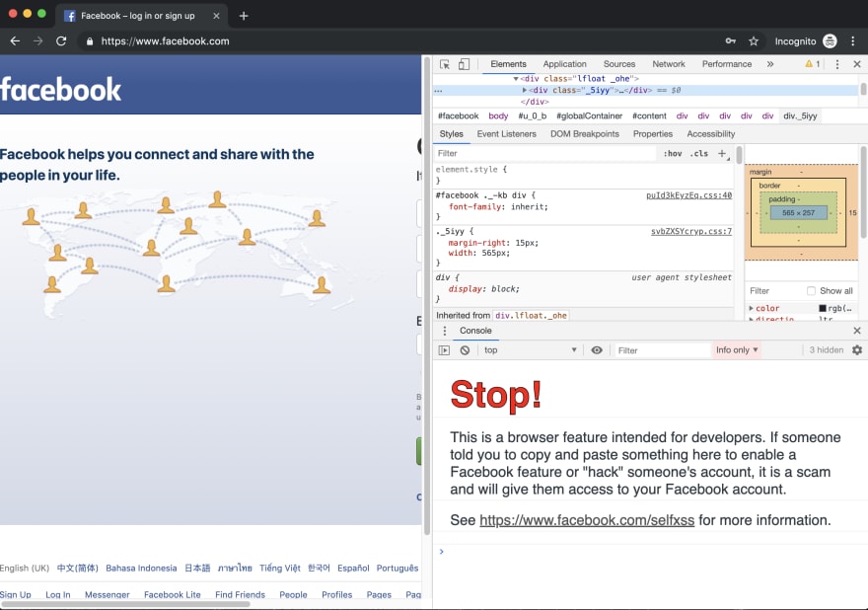Click the computed styles Filter field
This screenshot has width=868, height=610.
pyautogui.click(x=774, y=291)
